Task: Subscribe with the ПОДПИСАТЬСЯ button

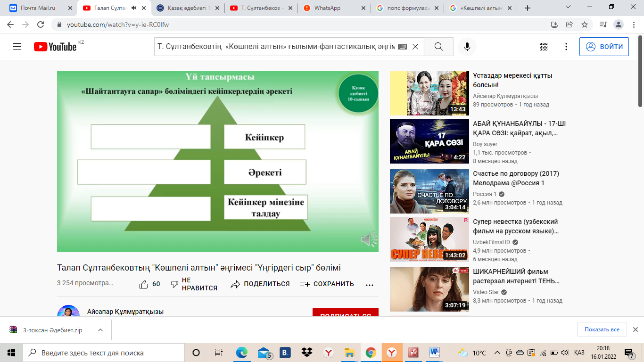Action: [x=346, y=312]
